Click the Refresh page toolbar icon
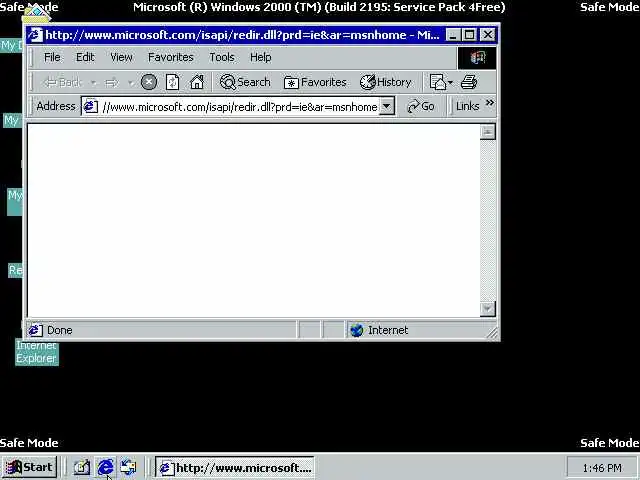This screenshot has height=480, width=640. tap(172, 82)
